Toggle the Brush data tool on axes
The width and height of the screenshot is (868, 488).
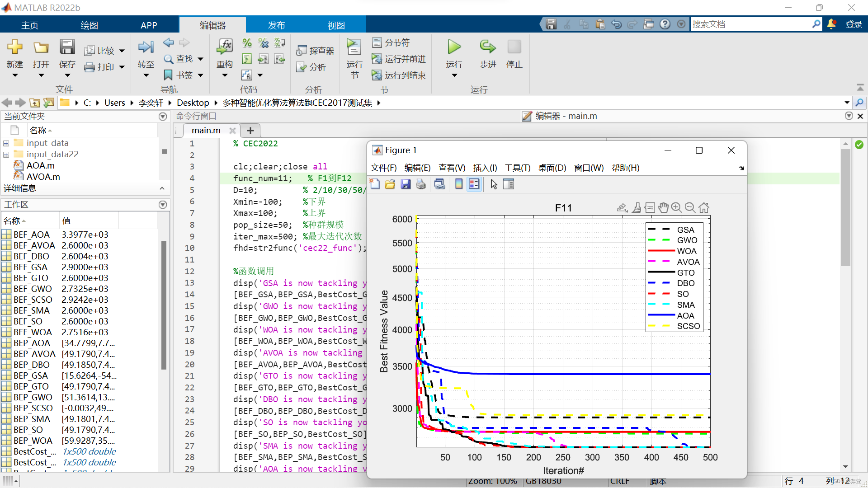pyautogui.click(x=637, y=207)
